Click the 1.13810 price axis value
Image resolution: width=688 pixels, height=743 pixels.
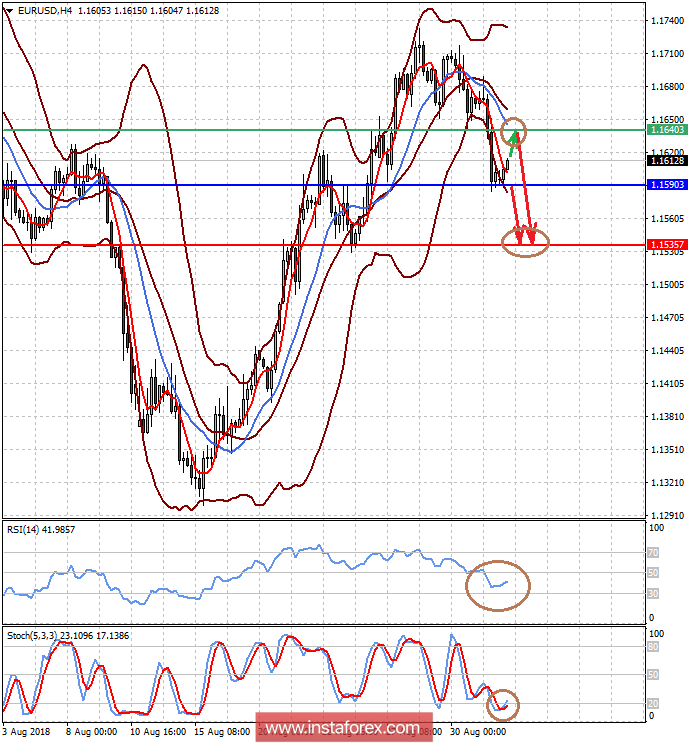(668, 417)
